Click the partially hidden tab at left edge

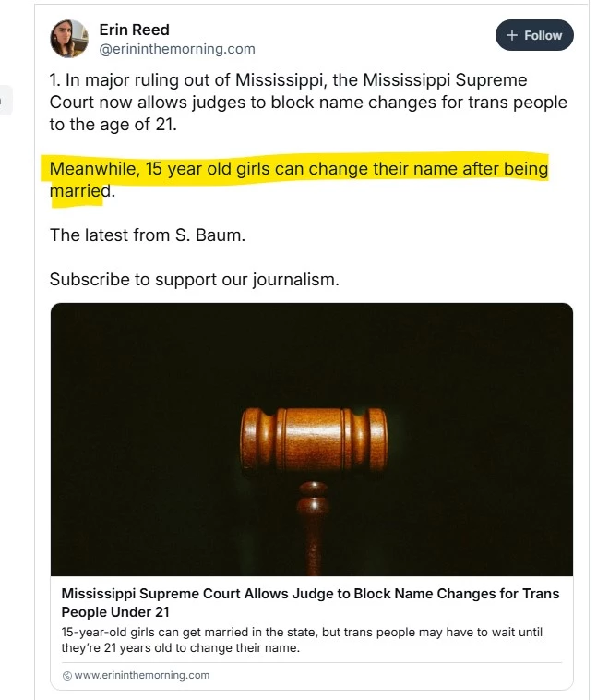(6, 100)
